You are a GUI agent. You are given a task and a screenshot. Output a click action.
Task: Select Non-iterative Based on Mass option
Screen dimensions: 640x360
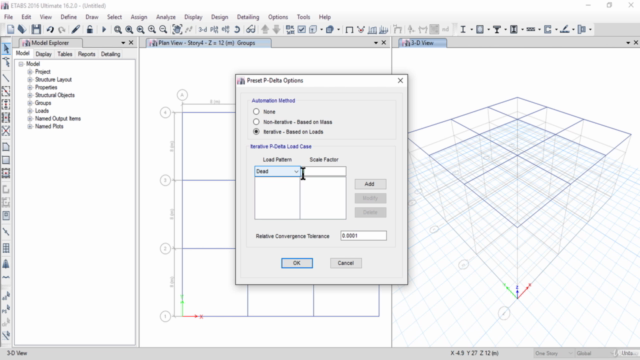(256, 122)
